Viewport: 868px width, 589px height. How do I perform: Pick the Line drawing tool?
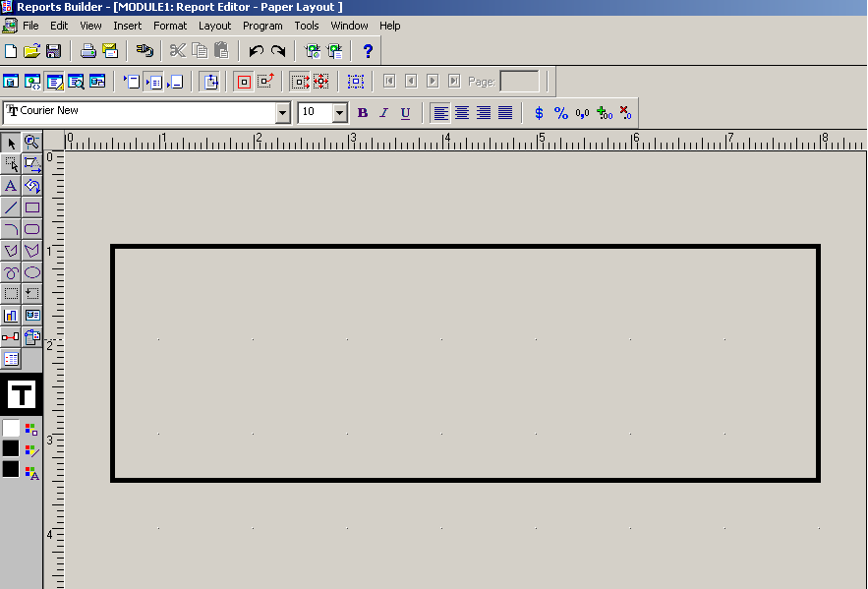11,207
